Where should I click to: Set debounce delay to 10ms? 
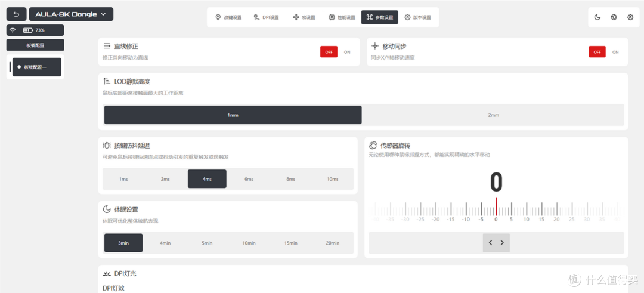click(333, 179)
